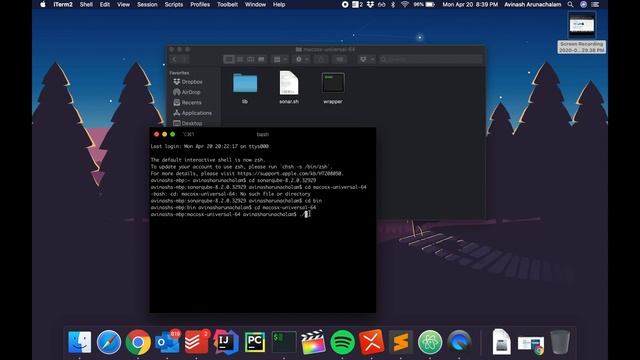Screen dimensions: 640x360
Task: Open Safari from the Dock
Action: tap(109, 342)
